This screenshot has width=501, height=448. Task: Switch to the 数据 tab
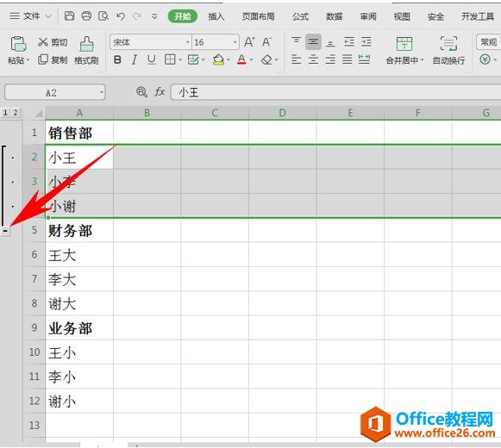[335, 16]
